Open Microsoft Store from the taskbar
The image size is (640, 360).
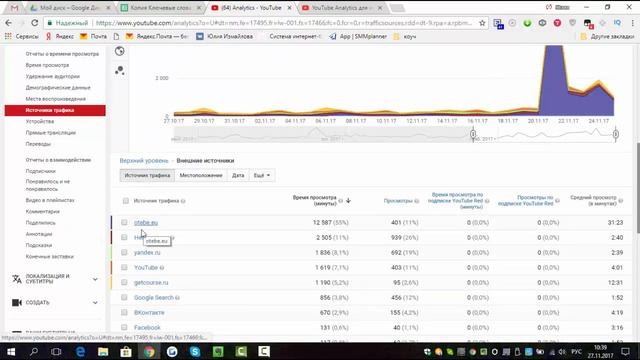pyautogui.click(x=126, y=351)
